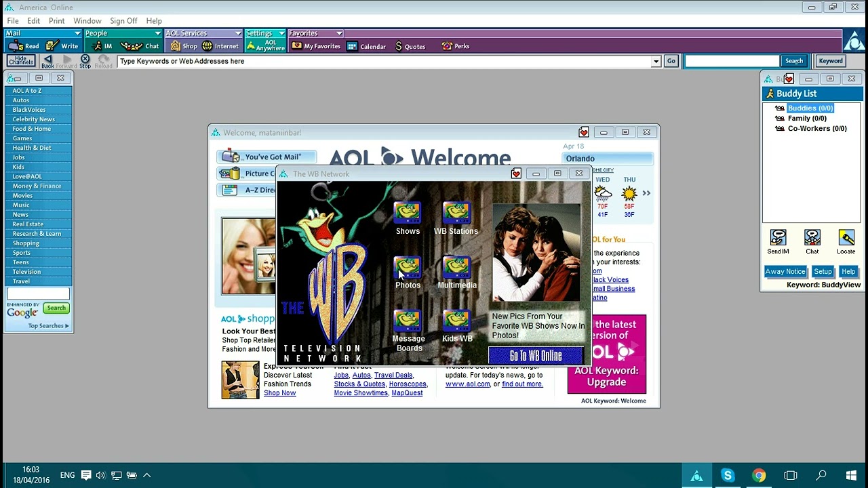Viewport: 868px width, 488px height.
Task: Click the Hide Channels button
Action: [21, 61]
